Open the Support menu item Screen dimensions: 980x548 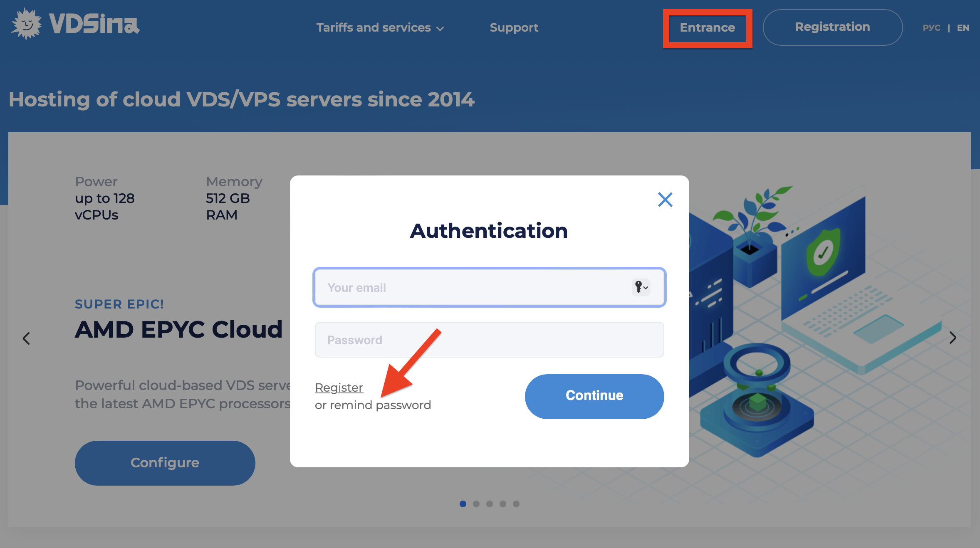point(514,27)
